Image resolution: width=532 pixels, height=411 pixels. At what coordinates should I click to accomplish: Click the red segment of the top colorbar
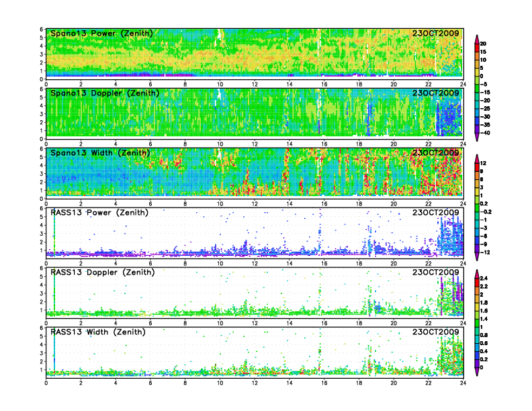(477, 48)
